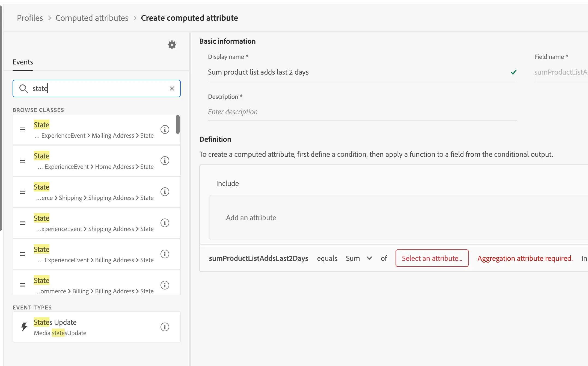The height and width of the screenshot is (366, 588).
Task: Select States Update event type
Action: click(97, 327)
